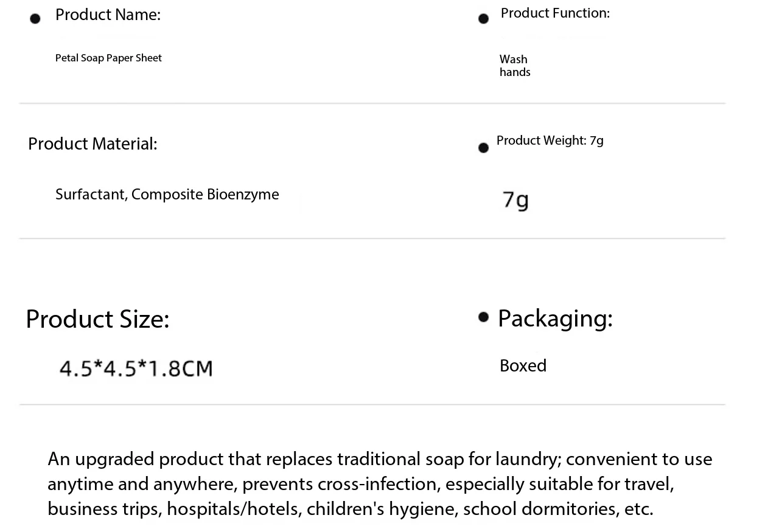Select the Product Size heading
The width and height of the screenshot is (768, 532).
coord(97,319)
